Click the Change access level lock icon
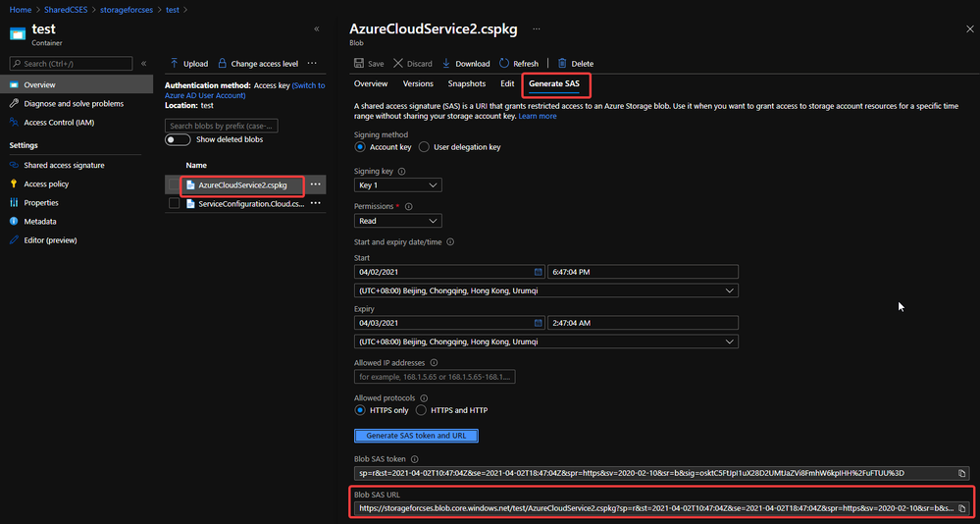 (x=222, y=64)
